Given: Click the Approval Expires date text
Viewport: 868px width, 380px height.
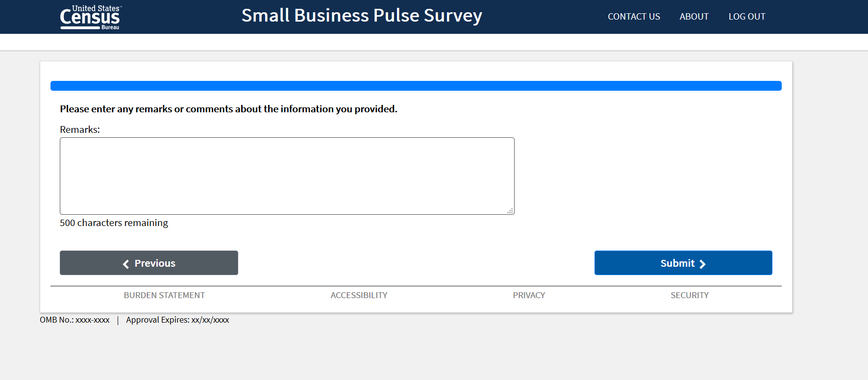Looking at the screenshot, I should 177,320.
